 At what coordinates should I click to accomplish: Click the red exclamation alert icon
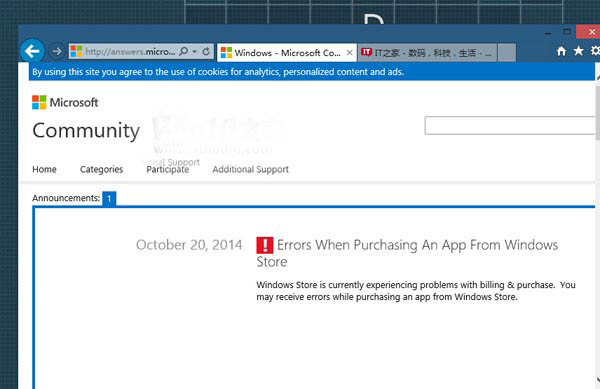point(265,245)
